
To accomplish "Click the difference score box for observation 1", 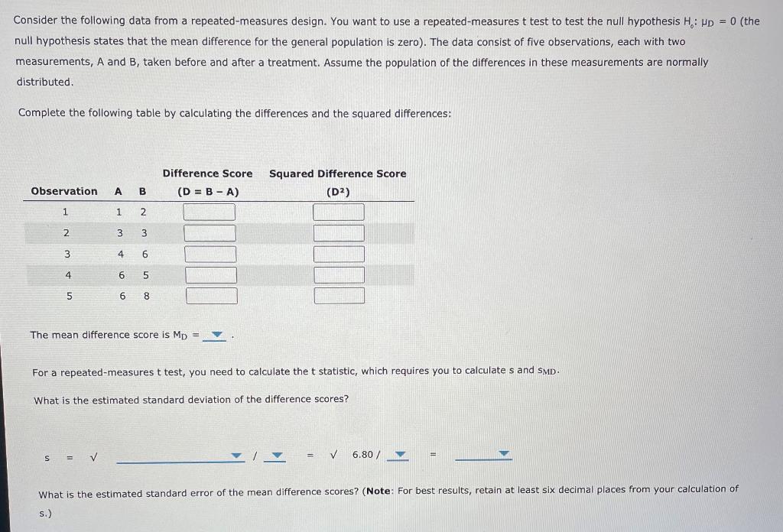I will [x=210, y=212].
